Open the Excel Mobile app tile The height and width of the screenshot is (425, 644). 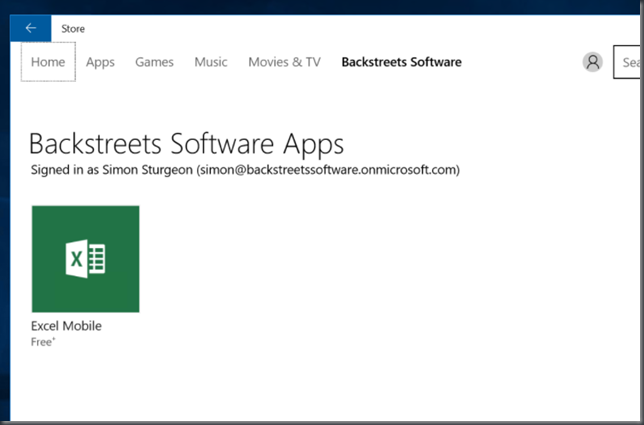click(x=85, y=259)
